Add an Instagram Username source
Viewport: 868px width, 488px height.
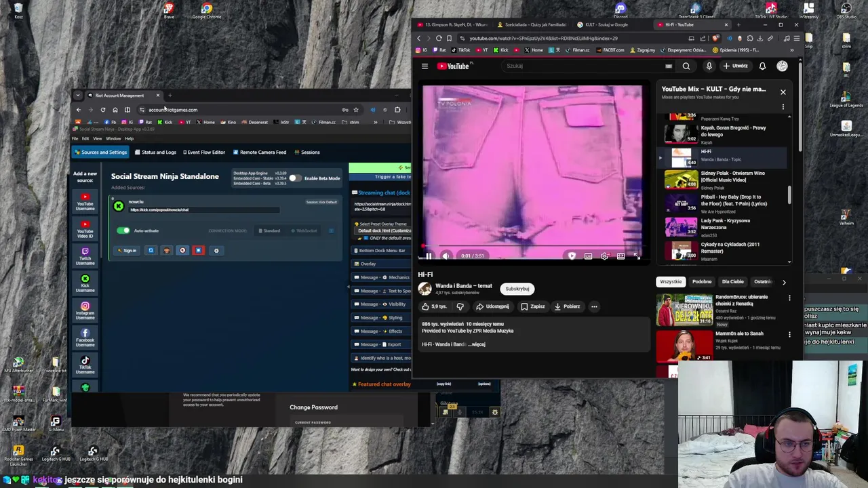click(85, 312)
